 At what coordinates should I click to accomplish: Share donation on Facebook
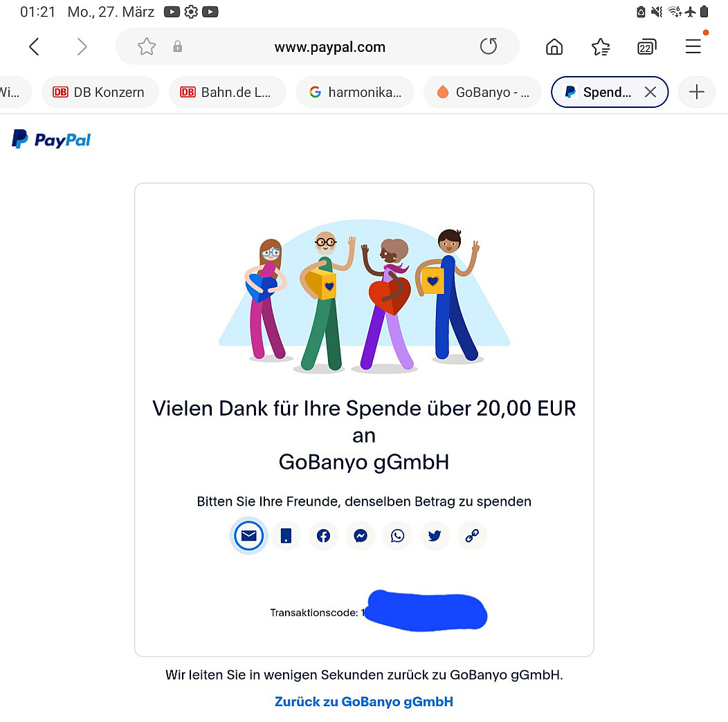[x=323, y=536]
